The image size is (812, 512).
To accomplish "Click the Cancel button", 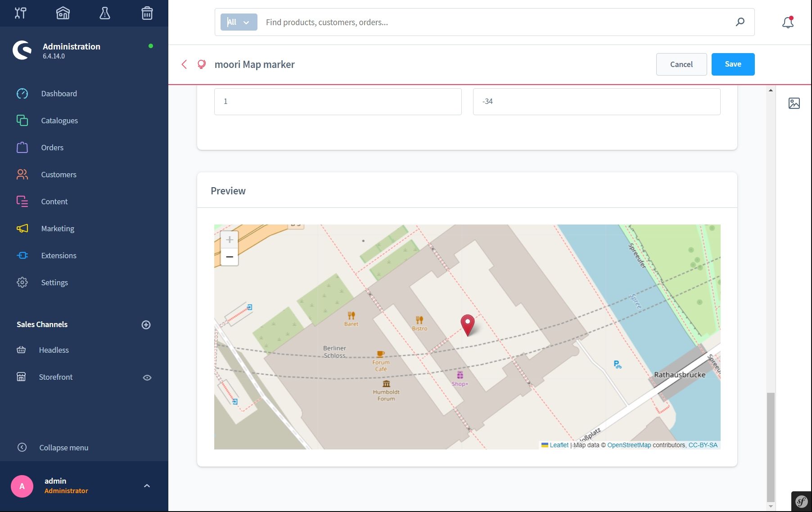I will coord(681,64).
